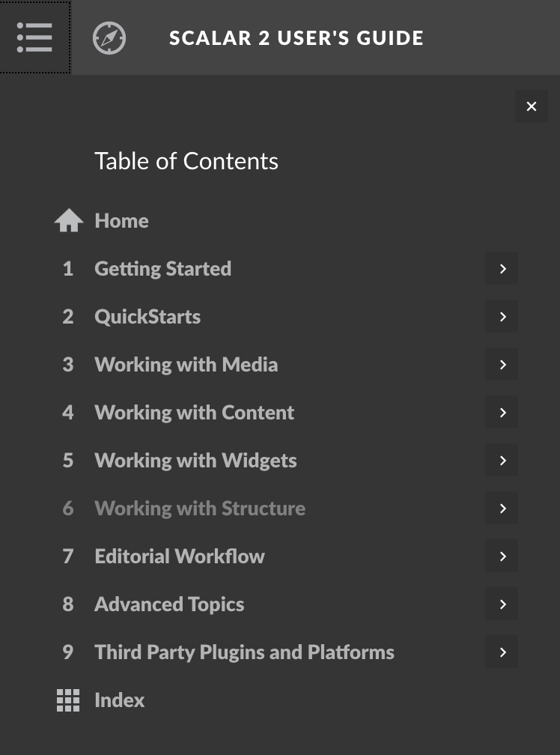Expand Third Party Plugins and Platforms

[x=502, y=652]
